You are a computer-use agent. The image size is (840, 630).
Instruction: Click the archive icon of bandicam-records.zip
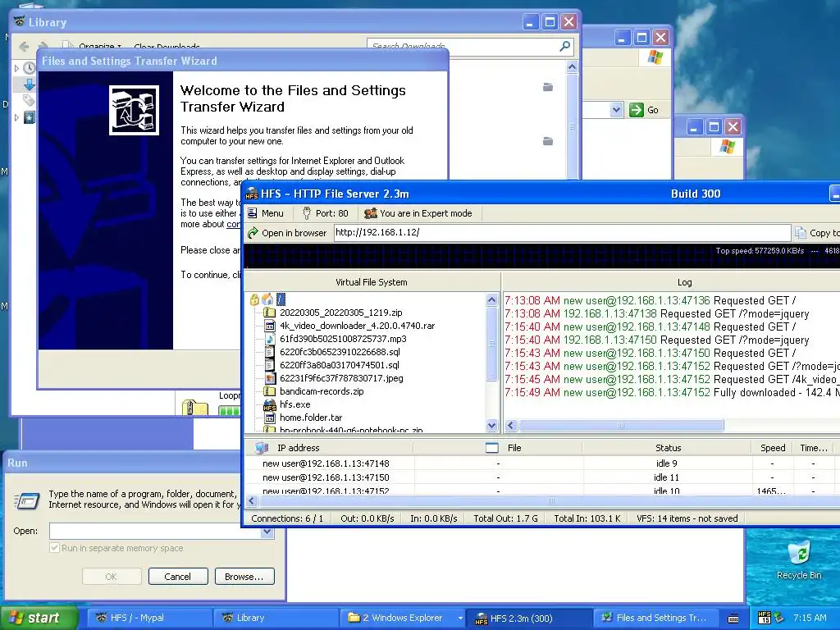click(x=269, y=391)
